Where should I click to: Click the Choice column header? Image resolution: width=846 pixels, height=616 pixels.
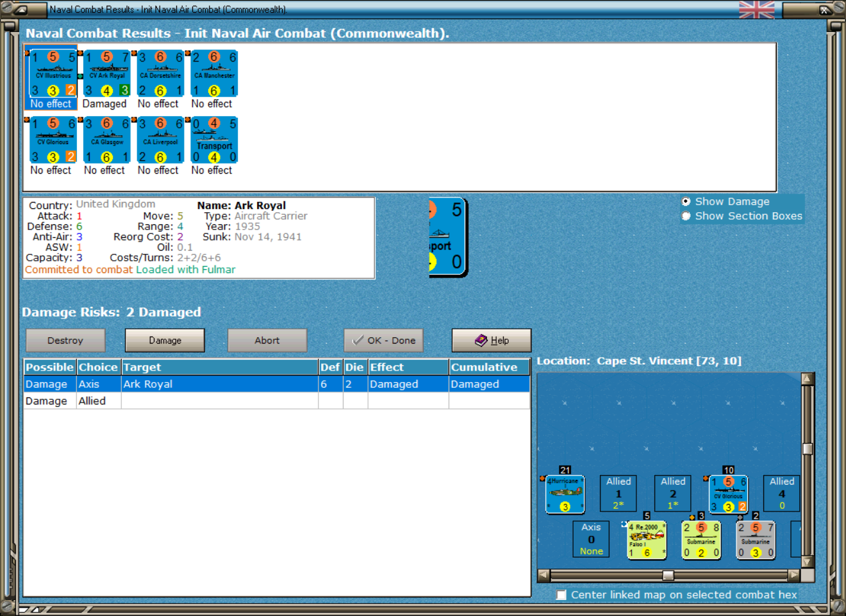pyautogui.click(x=99, y=367)
